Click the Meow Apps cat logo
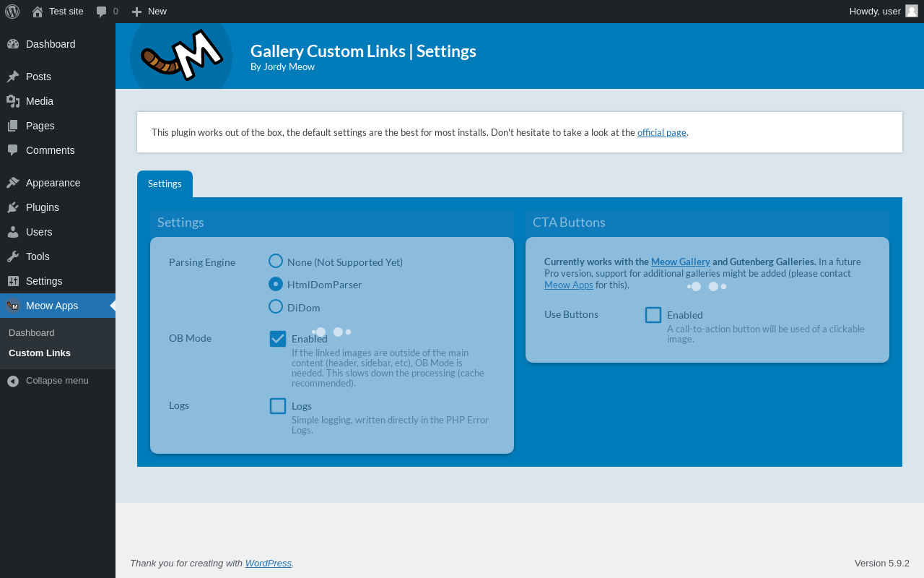Screen dimensions: 924x578 [13, 306]
